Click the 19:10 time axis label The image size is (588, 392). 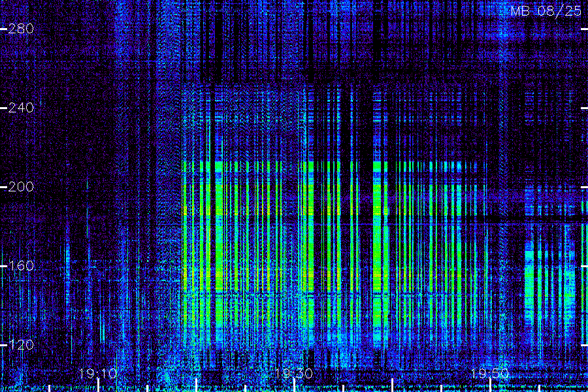(x=98, y=373)
